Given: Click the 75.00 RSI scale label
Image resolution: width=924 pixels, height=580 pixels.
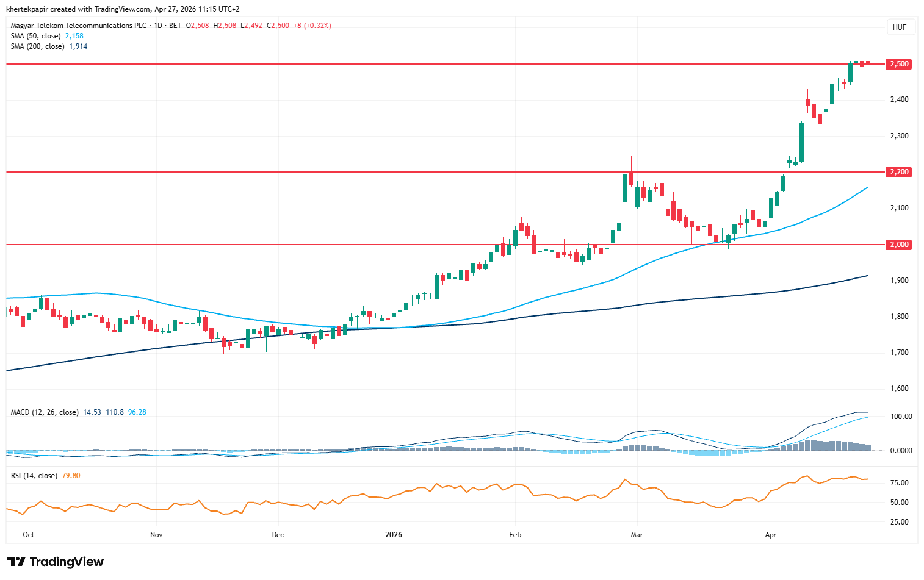Looking at the screenshot, I should [900, 483].
